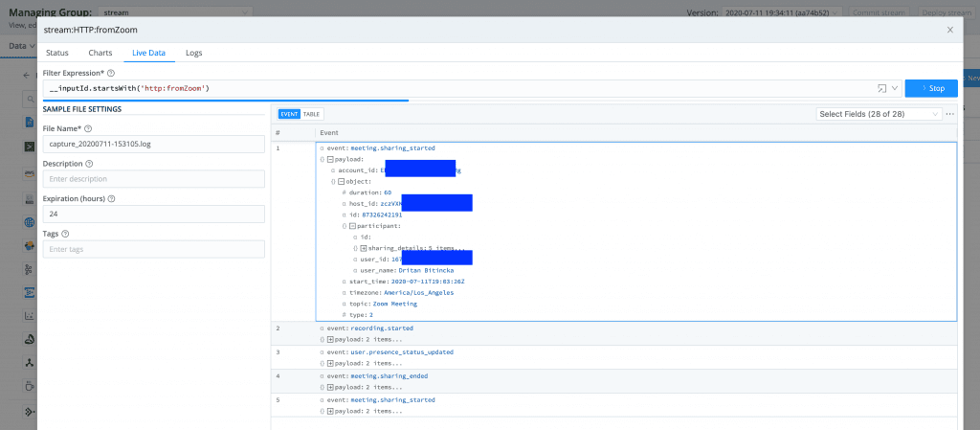
Task: Stop the live data capture
Action: (x=931, y=89)
